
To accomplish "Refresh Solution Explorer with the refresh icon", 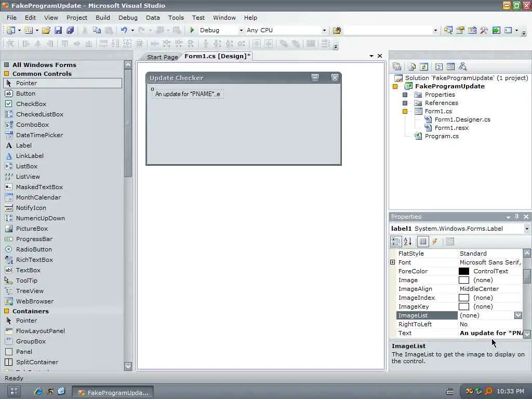I will click(424, 66).
